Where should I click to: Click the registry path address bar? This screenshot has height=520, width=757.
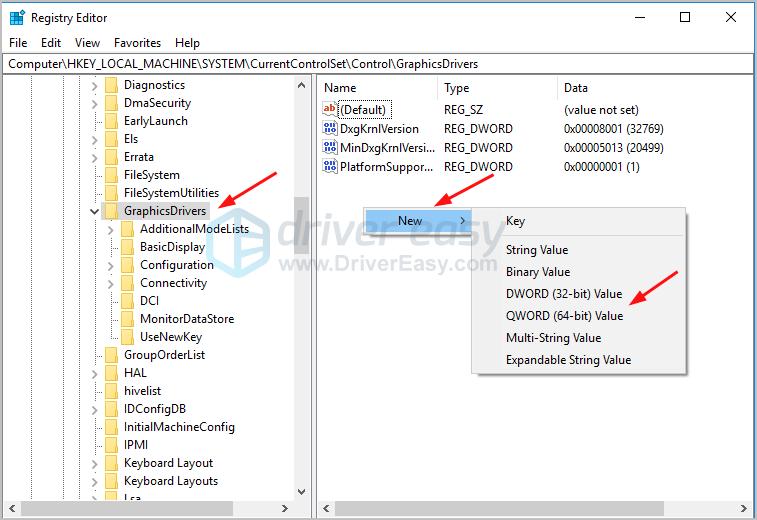tap(378, 63)
